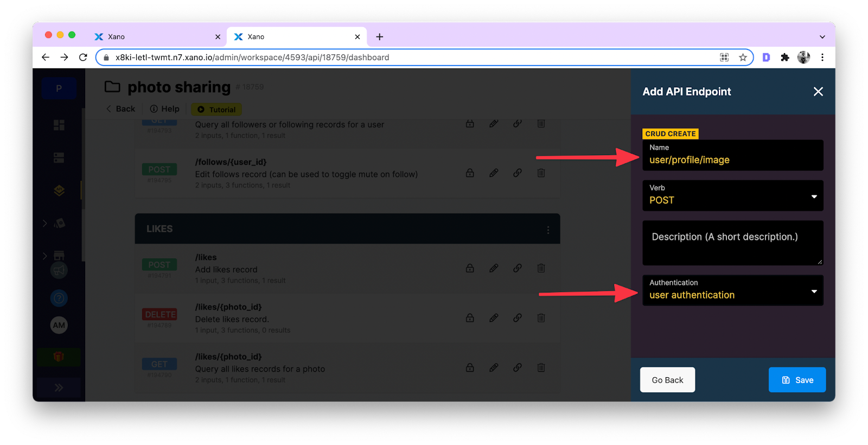Click the Save button in endpoint panel
This screenshot has width=868, height=445.
pyautogui.click(x=797, y=380)
